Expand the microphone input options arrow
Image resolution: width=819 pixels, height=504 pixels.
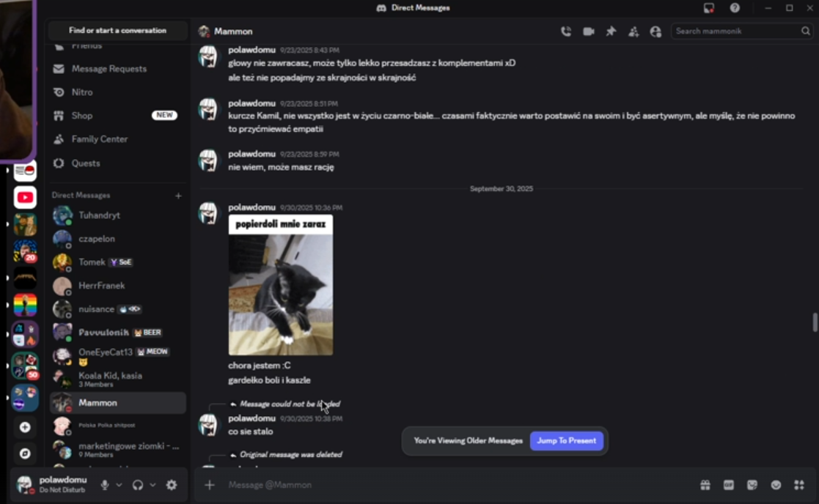pyautogui.click(x=119, y=485)
